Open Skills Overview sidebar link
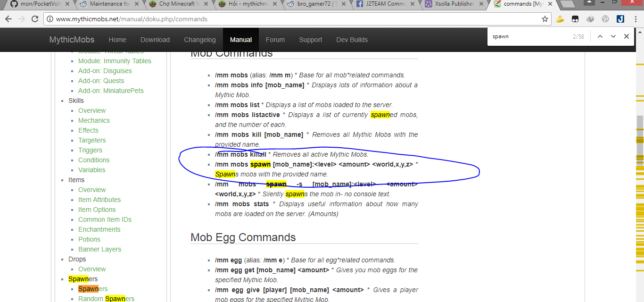The width and height of the screenshot is (644, 302). (x=92, y=110)
